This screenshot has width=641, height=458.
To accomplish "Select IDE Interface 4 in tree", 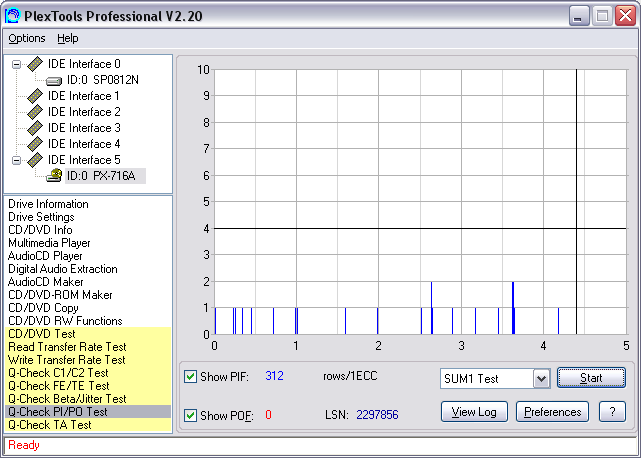I will pos(84,144).
